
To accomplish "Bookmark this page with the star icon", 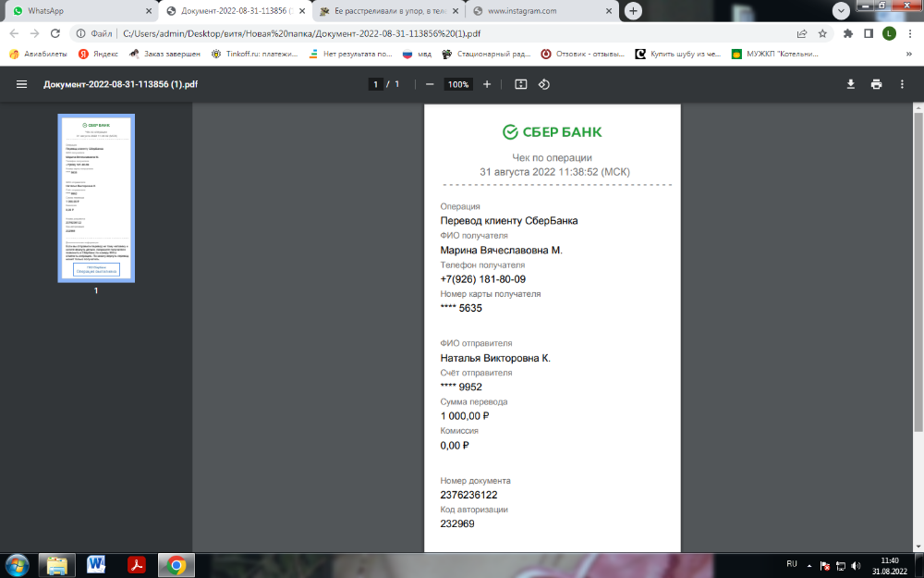I will (822, 33).
